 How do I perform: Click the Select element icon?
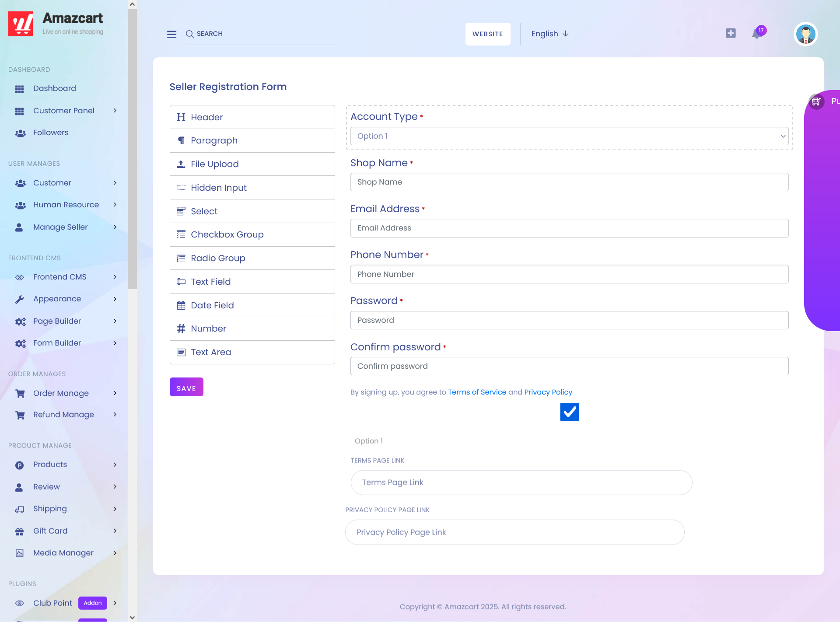(181, 211)
